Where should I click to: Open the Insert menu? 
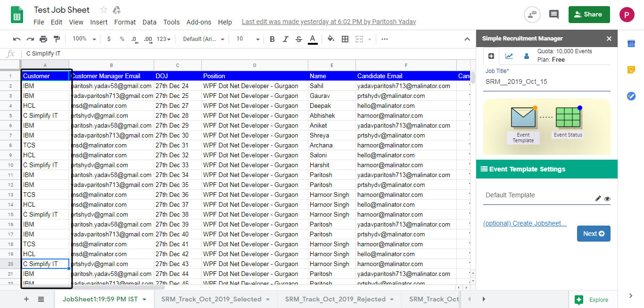pyautogui.click(x=99, y=22)
